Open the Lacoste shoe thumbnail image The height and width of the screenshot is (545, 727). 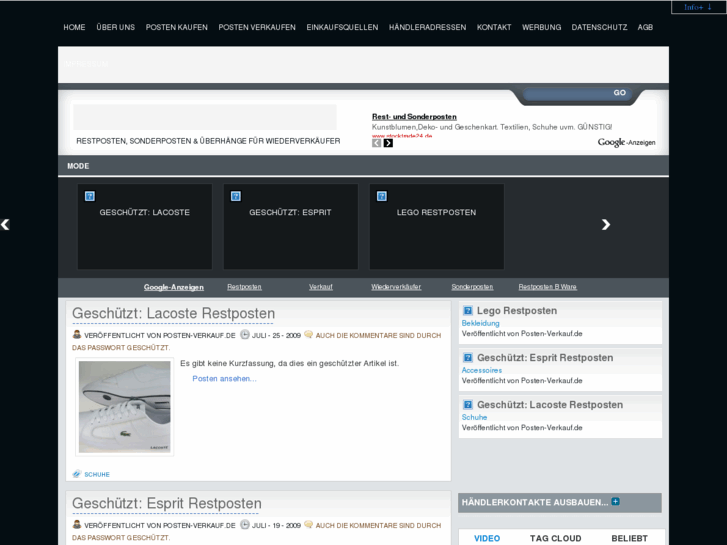point(125,407)
